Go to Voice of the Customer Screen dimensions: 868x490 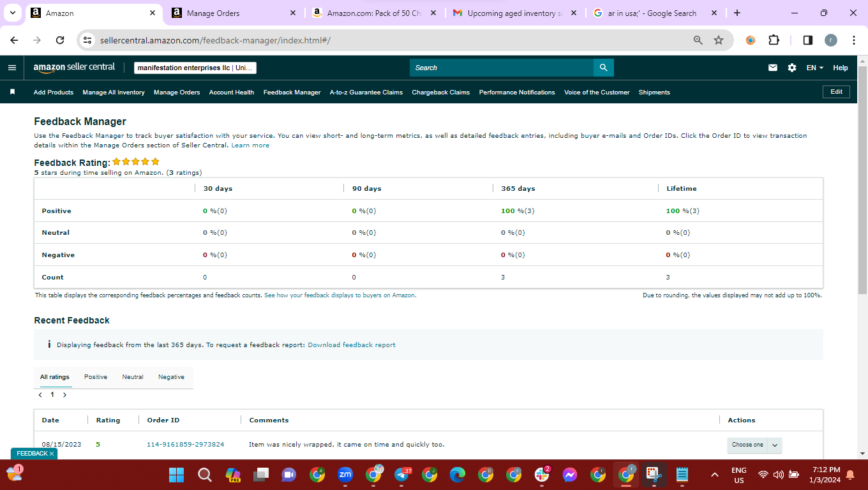click(597, 93)
